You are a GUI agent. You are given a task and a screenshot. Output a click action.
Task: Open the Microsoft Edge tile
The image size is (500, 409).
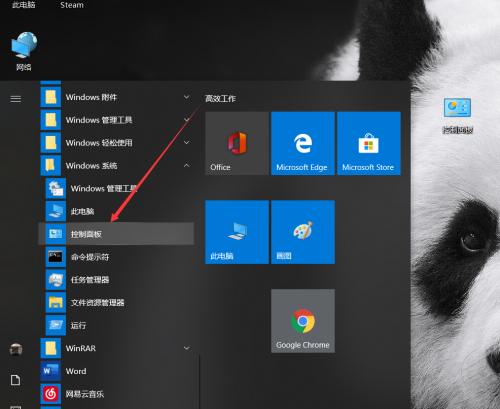point(303,143)
